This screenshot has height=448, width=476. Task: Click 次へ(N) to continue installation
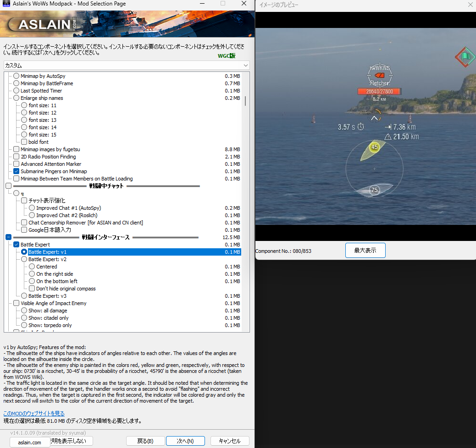pos(185,441)
